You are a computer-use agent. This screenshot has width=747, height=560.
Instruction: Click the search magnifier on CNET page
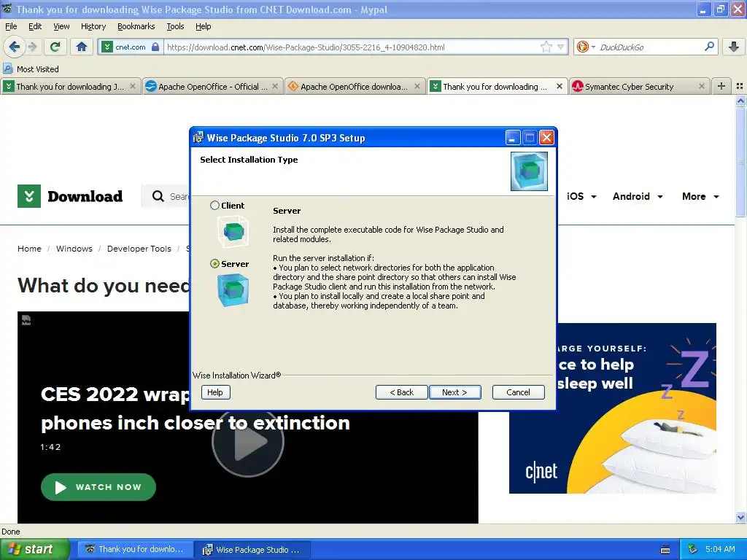pyautogui.click(x=158, y=196)
